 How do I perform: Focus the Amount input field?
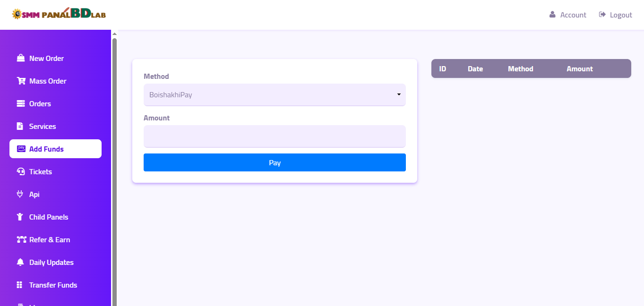pos(274,136)
